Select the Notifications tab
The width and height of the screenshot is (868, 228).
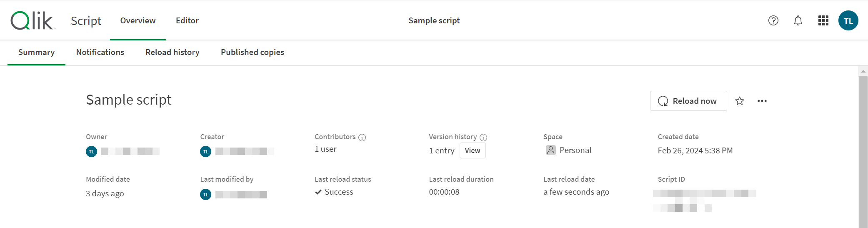(x=100, y=53)
